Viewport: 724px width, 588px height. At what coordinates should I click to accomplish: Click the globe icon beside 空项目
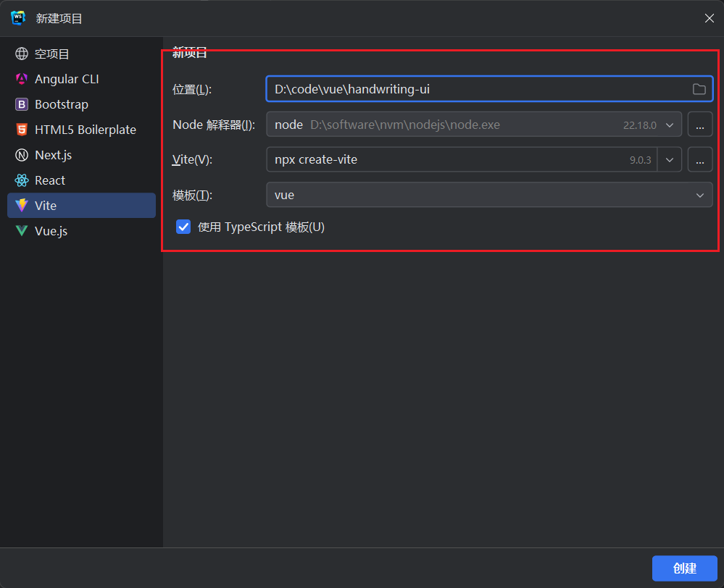pyautogui.click(x=22, y=54)
